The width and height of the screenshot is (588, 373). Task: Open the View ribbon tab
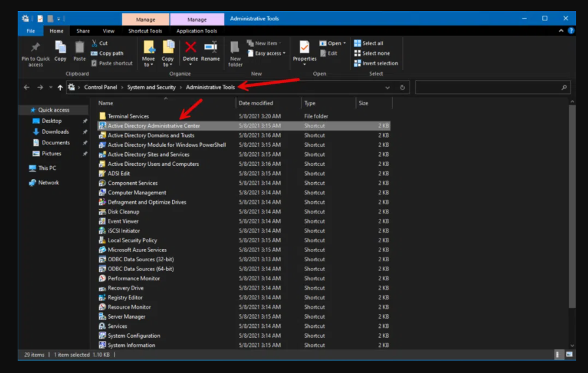[109, 31]
